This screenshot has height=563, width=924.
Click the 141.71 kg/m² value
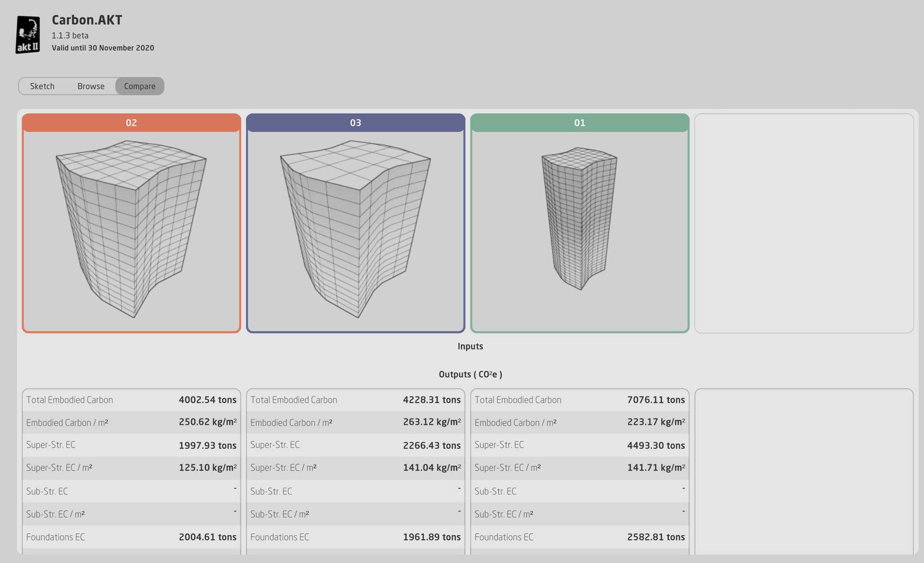coord(656,467)
